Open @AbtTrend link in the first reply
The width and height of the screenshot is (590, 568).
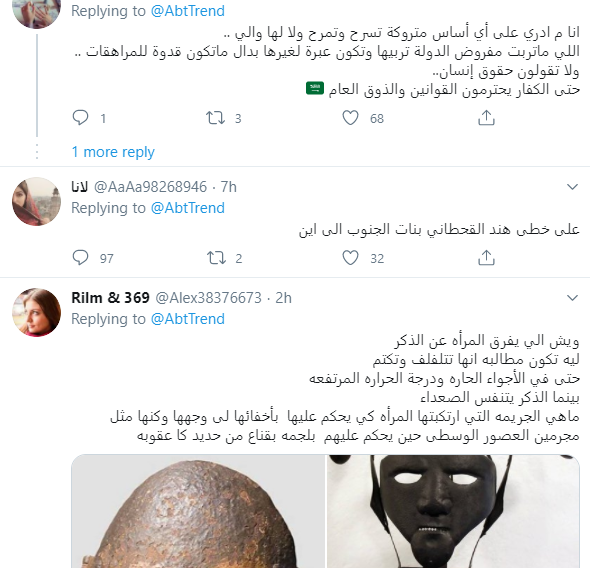coord(188,11)
